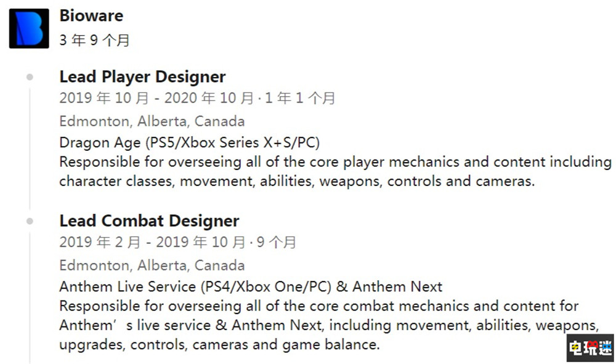Click the timeline bullet beside Lead Player Designer
Image resolution: width=616 pixels, height=364 pixels.
click(x=30, y=77)
